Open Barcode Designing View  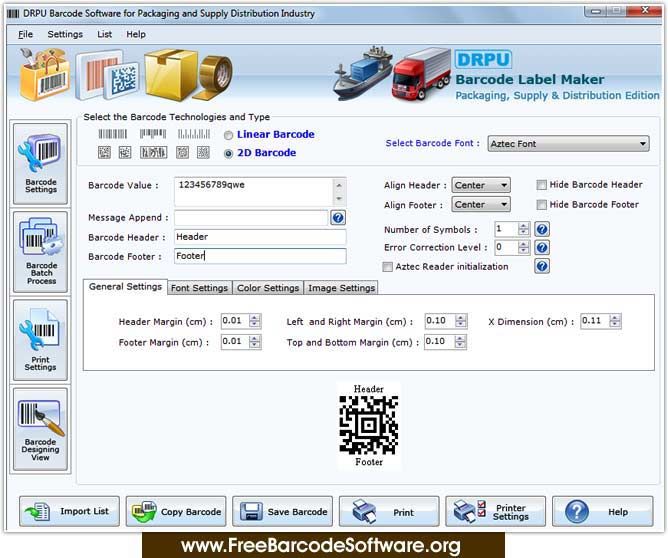click(x=40, y=429)
